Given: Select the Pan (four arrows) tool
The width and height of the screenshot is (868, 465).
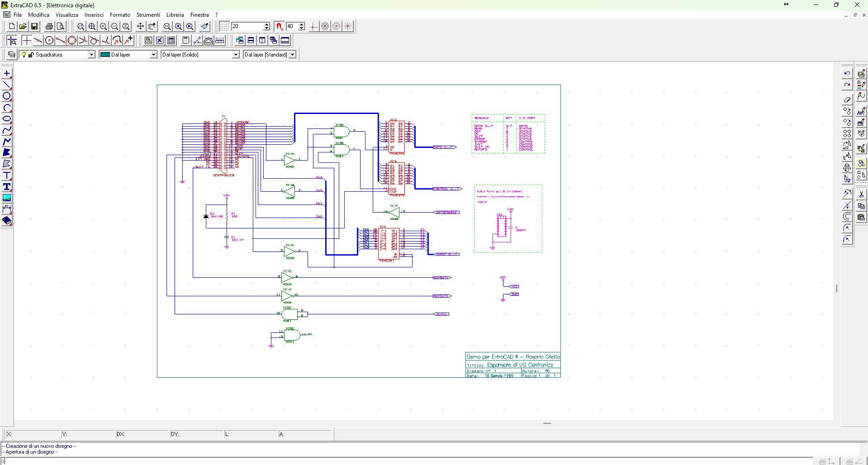Looking at the screenshot, I should (x=140, y=26).
